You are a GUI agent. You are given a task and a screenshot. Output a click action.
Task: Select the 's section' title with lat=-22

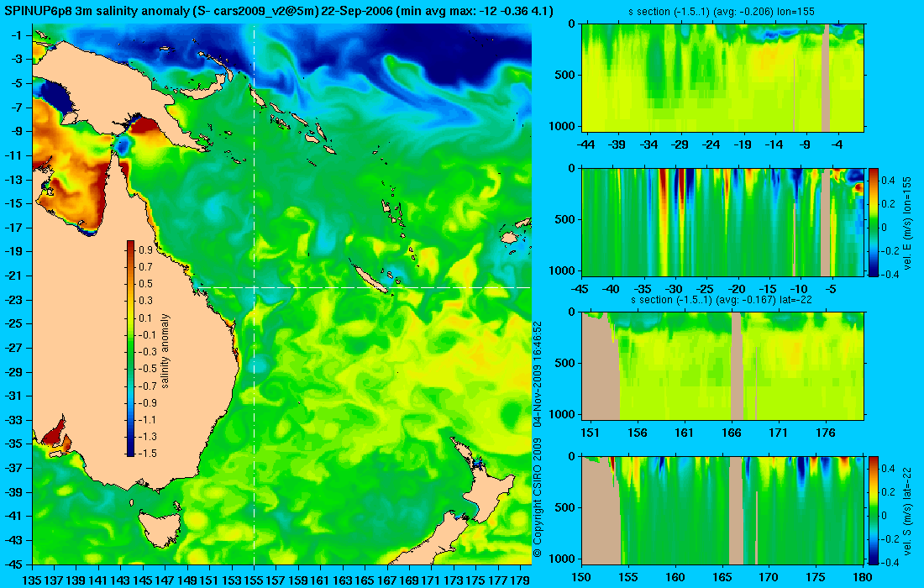click(x=722, y=300)
